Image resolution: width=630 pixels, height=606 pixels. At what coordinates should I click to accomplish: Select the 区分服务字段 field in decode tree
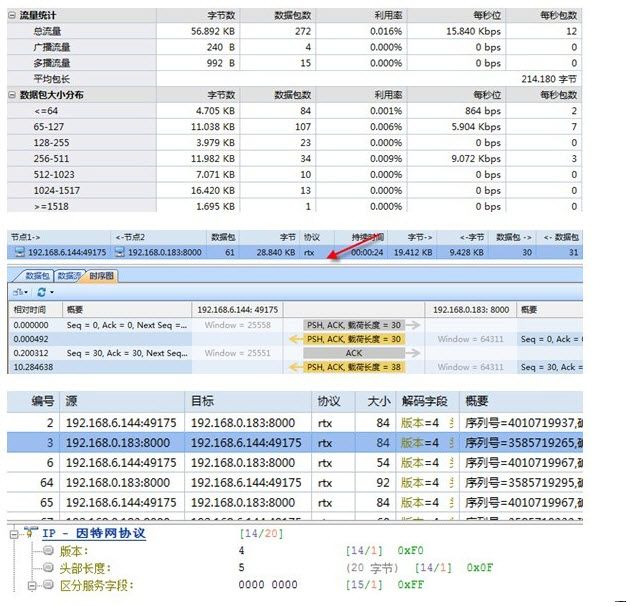click(x=96, y=585)
